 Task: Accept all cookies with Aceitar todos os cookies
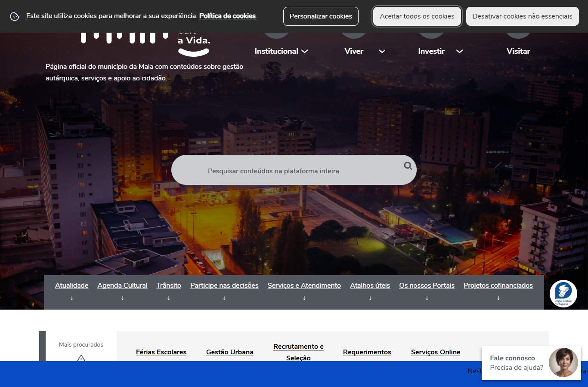pyautogui.click(x=417, y=16)
